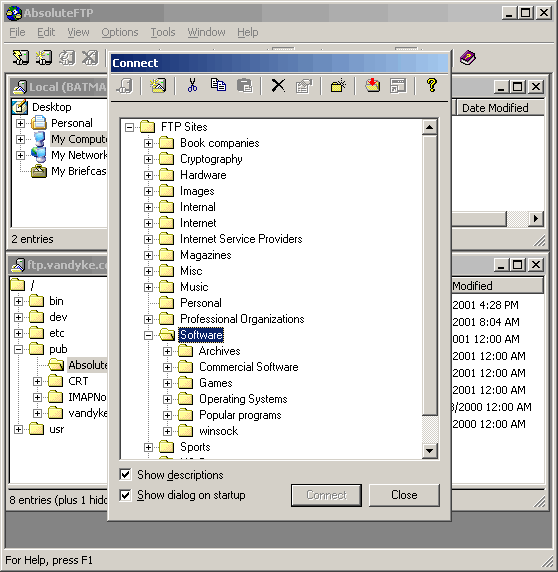
Task: Select the Professional Organizations folder
Action: pyautogui.click(x=242, y=319)
